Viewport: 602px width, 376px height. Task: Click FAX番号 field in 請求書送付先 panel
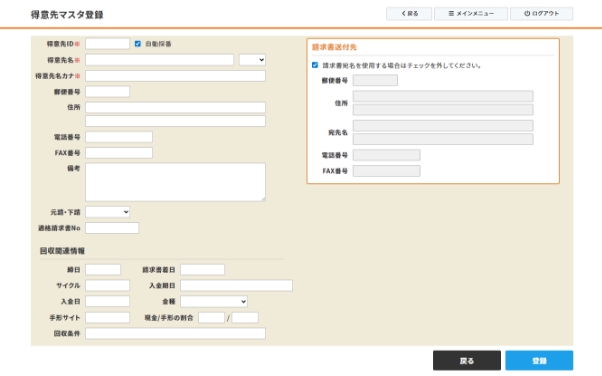(x=387, y=171)
